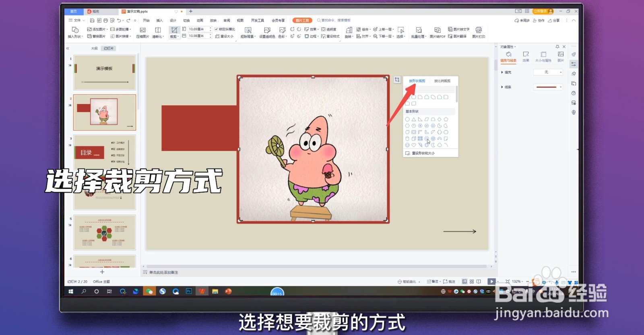Switch to slide sorter view in status bar
The width and height of the screenshot is (644, 335).
tap(472, 282)
